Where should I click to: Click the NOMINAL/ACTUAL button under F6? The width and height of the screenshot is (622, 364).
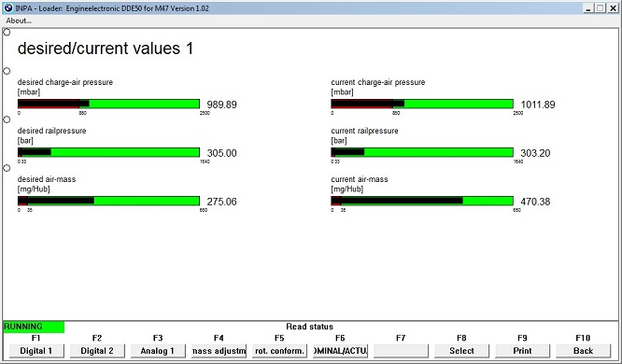(340, 351)
